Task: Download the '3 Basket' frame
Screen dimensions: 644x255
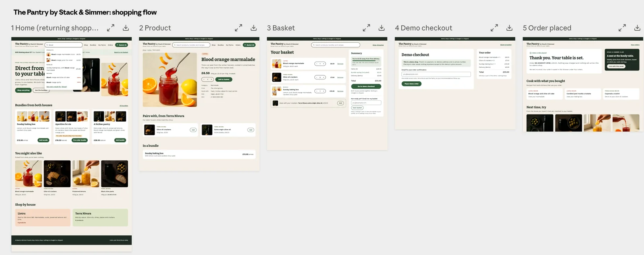Action: (382, 28)
